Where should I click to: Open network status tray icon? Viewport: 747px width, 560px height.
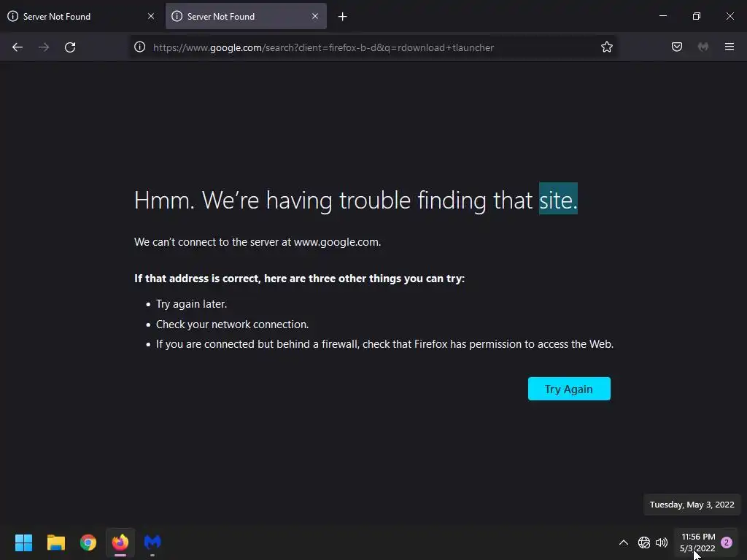(x=644, y=542)
